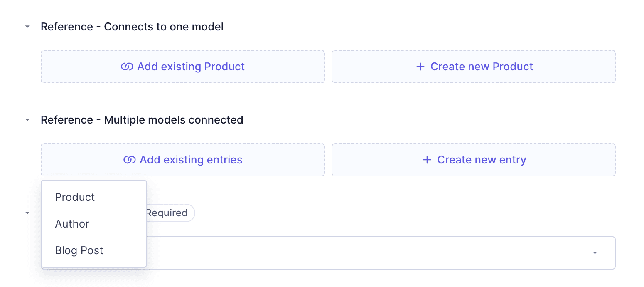Click the plus icon in Create new Product
Screen dimensions: 644x287
[x=420, y=67]
